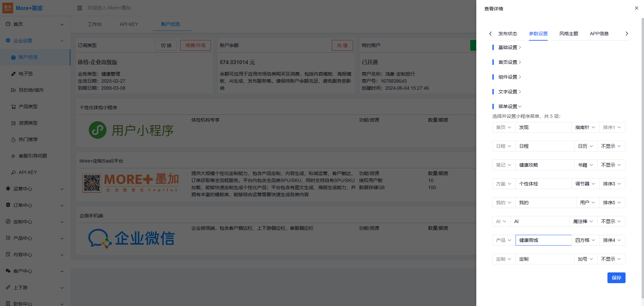Switch to the 风格主题 tab

coord(569,34)
